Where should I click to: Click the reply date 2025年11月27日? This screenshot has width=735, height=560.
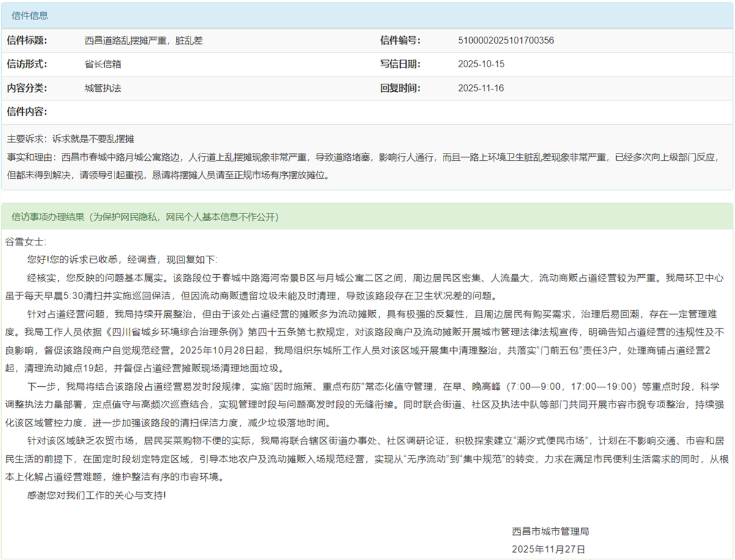tap(549, 549)
